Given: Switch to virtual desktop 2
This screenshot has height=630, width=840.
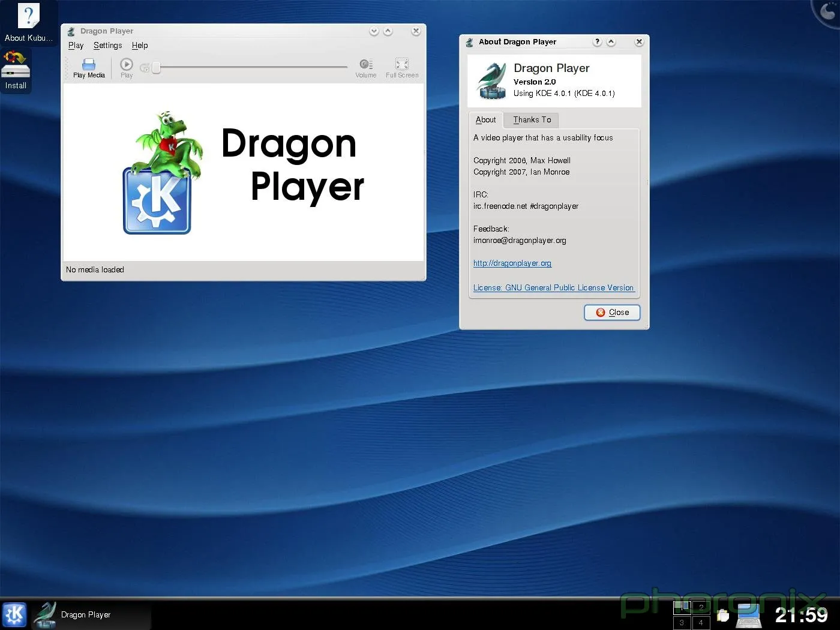Looking at the screenshot, I should [701, 607].
